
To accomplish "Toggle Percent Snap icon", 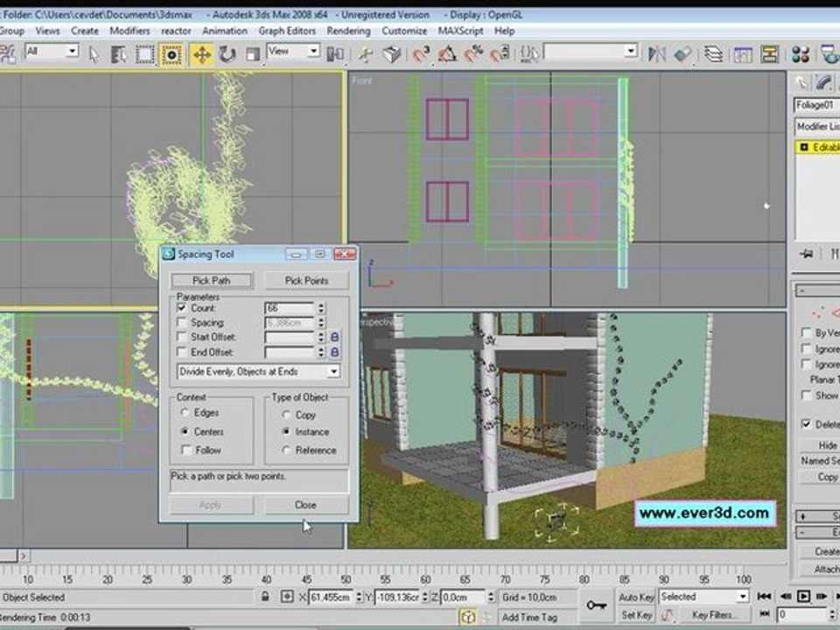I will tap(473, 54).
